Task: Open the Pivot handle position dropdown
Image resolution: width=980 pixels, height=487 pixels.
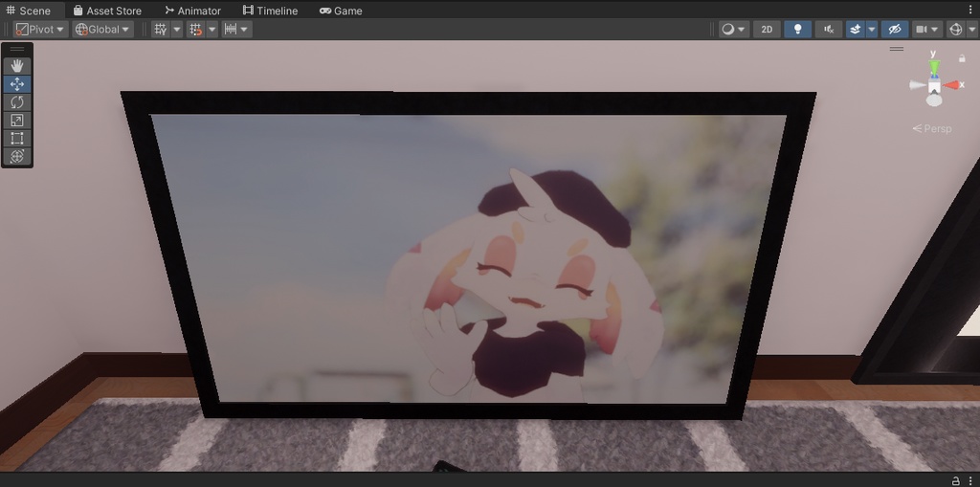Action: [40, 30]
